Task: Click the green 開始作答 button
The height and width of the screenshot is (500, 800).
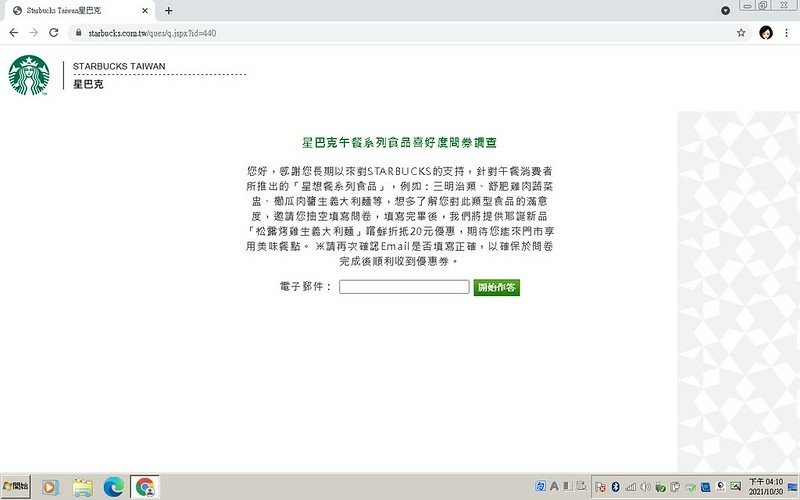Action: pyautogui.click(x=496, y=287)
